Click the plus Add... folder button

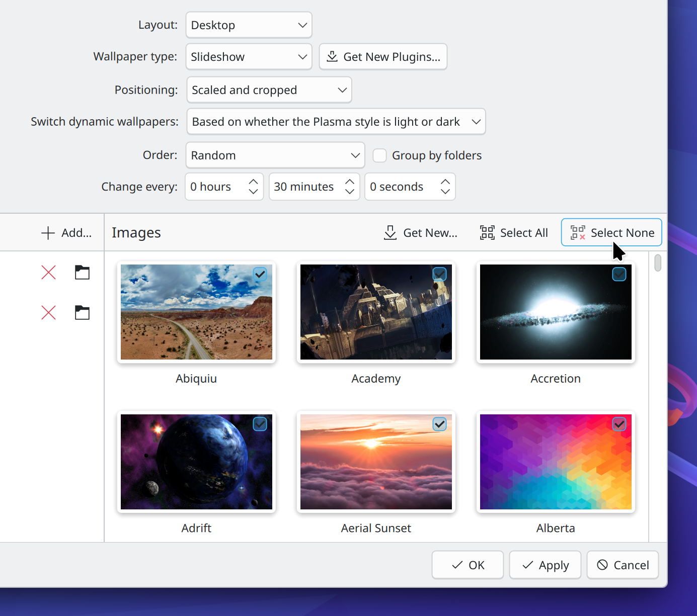[x=66, y=233]
